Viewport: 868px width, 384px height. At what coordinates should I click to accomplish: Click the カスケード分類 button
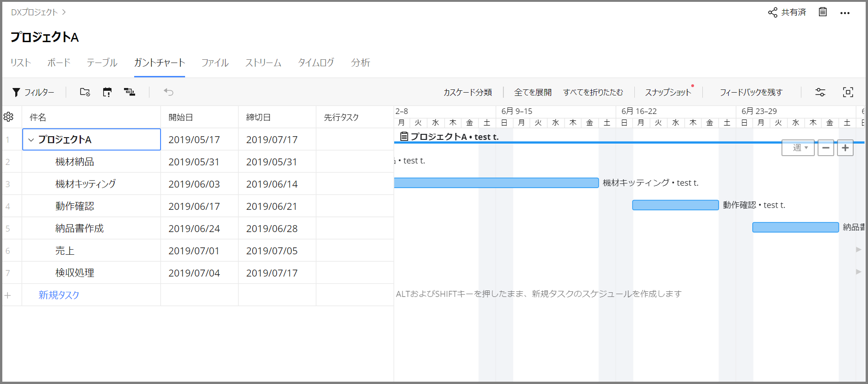pos(468,92)
